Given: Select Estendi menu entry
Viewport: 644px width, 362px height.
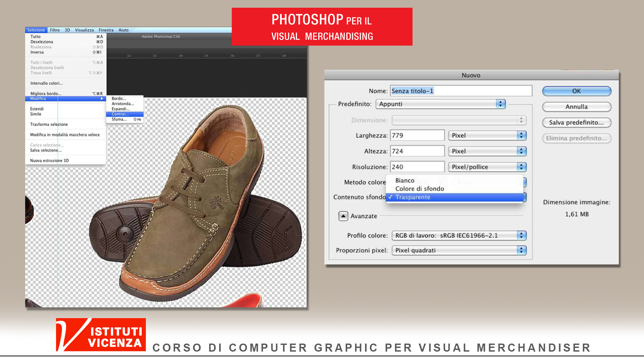Looking at the screenshot, I should [66, 109].
